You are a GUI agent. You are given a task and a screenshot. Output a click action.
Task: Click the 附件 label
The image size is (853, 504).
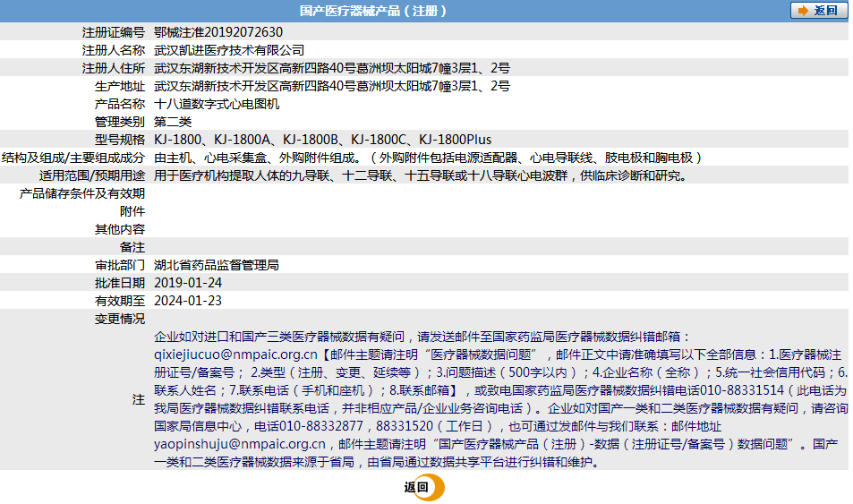[x=132, y=212]
